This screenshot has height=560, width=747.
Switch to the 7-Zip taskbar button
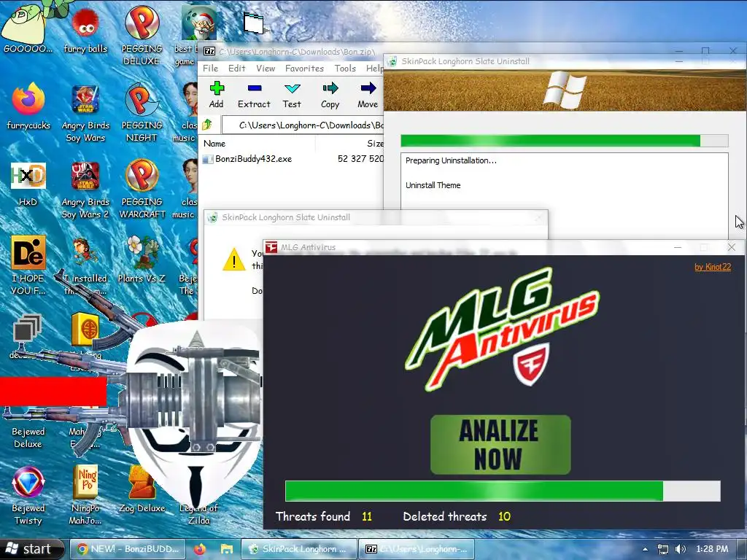point(416,549)
